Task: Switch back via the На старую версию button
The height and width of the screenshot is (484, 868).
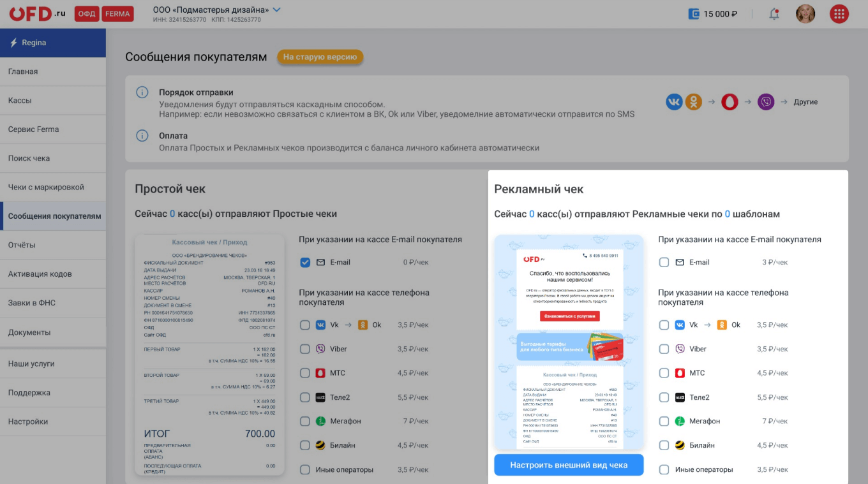Action: pyautogui.click(x=320, y=57)
